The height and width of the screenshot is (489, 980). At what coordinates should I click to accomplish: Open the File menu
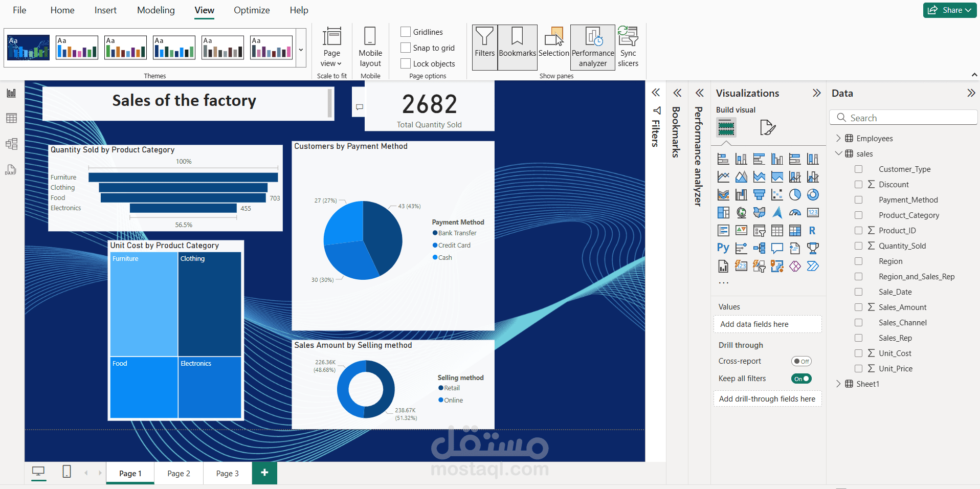tap(19, 10)
